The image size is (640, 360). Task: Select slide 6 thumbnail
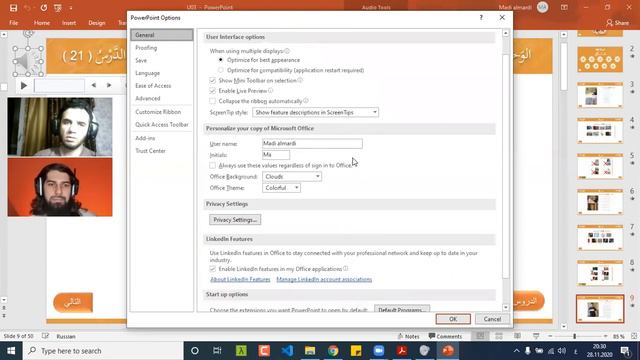tap(600, 202)
